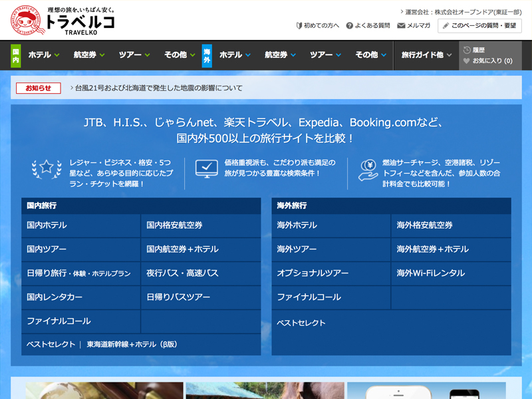Open 国内格安航空券 menu item
Viewport: 532px width, 399px height.
(x=201, y=225)
